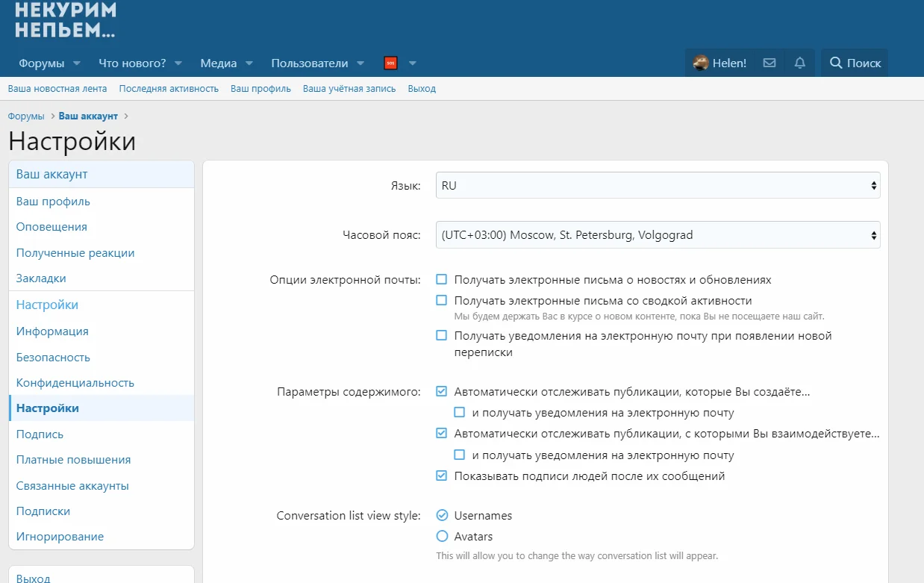Viewport: 924px width, 583px height.
Task: Click the Форумы breadcrumb link
Action: click(x=26, y=116)
